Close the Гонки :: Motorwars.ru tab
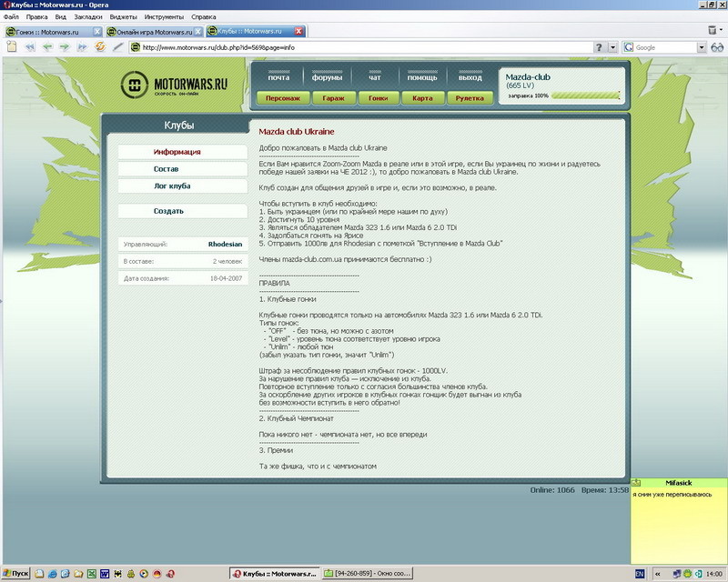Image resolution: width=728 pixels, height=582 pixels. [97, 32]
